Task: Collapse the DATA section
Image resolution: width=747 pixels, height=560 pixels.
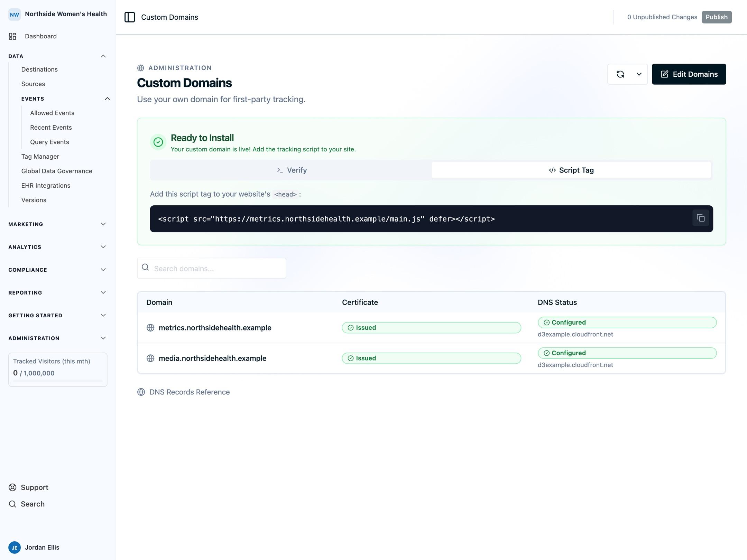Action: pos(103,56)
